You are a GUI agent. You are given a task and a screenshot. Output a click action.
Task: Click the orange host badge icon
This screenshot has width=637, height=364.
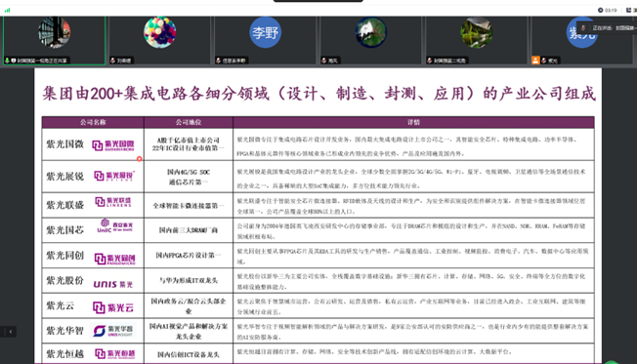(535, 61)
